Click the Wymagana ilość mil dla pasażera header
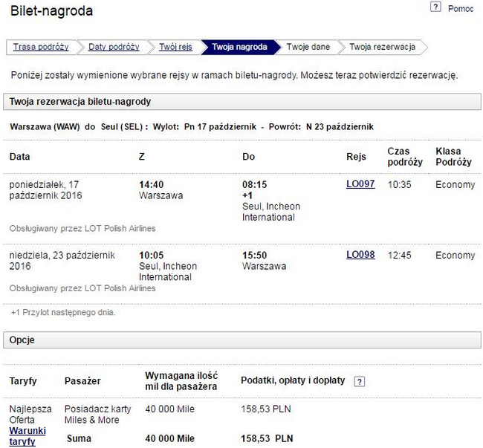The height and width of the screenshot is (448, 483). click(x=181, y=381)
